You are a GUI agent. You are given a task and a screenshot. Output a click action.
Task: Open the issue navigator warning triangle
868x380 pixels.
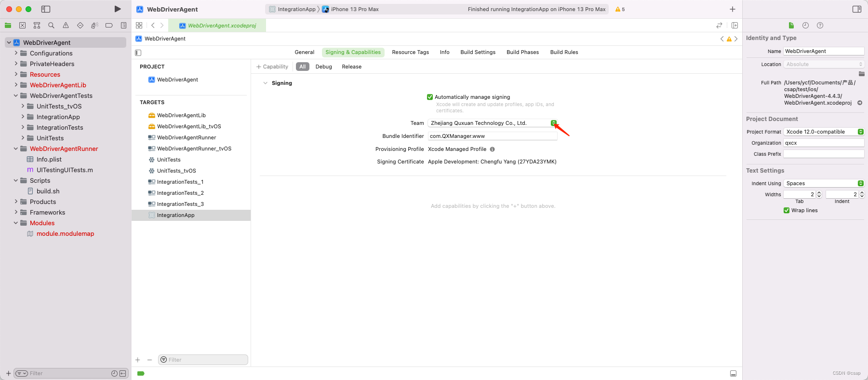coord(66,25)
